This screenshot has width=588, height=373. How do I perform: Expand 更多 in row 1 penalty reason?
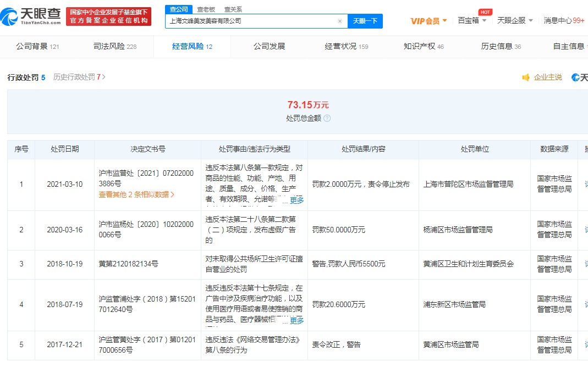click(x=296, y=200)
